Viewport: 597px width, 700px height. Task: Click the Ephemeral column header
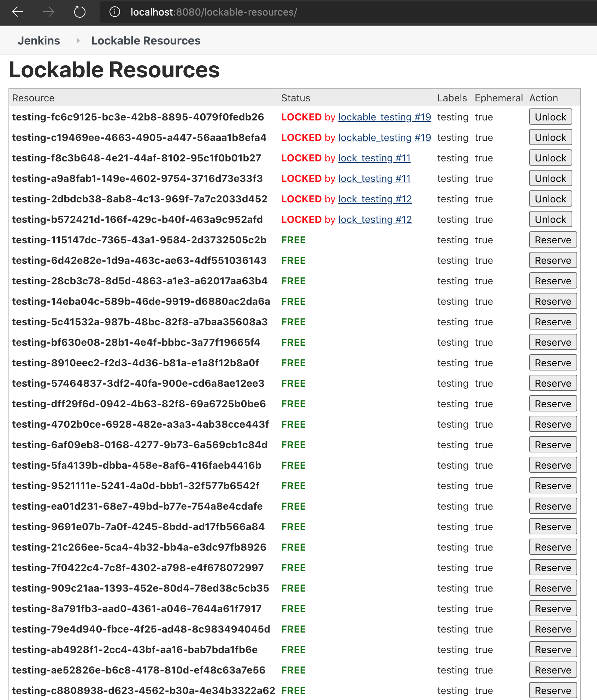coord(499,98)
